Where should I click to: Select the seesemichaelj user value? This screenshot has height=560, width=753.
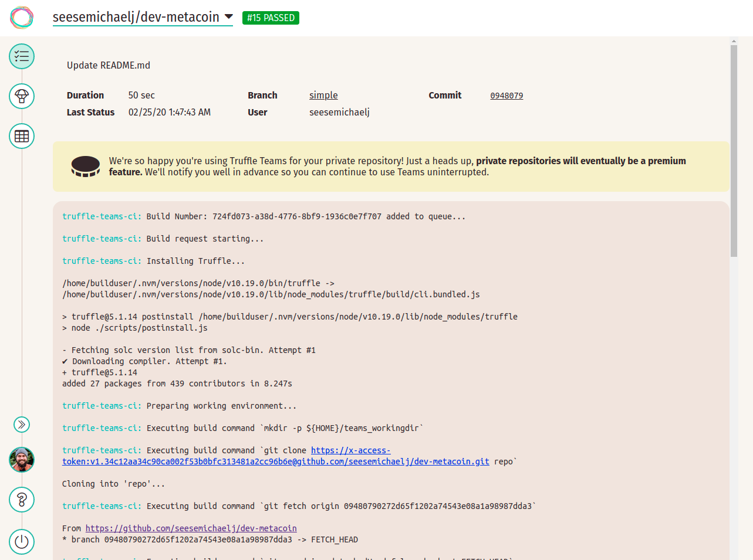click(x=339, y=112)
